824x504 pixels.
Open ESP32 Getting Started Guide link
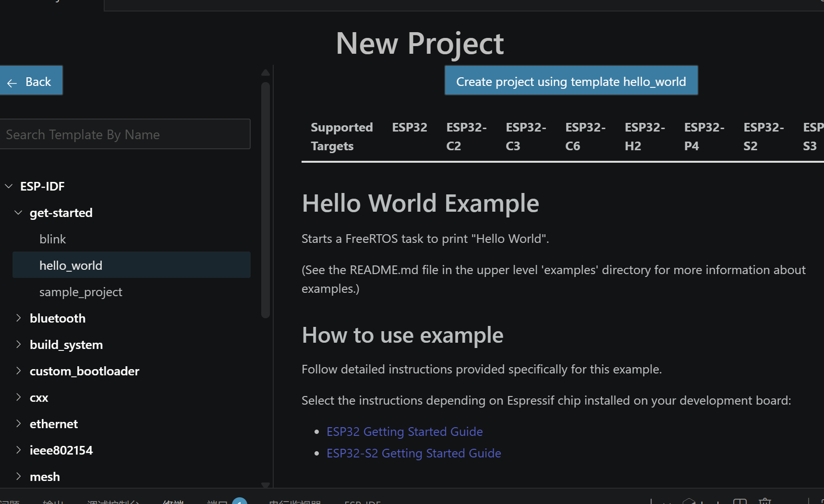pos(404,432)
